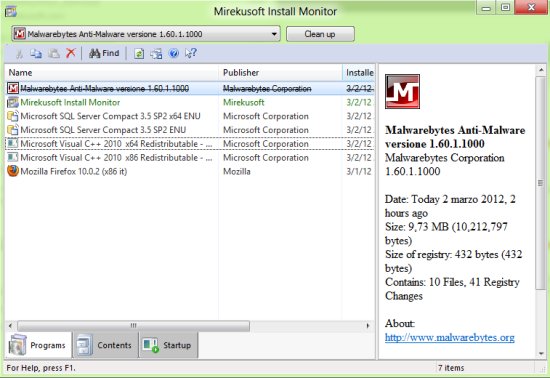
Task: Click Mirekusoft Install Monitor row icon
Action: 13,102
